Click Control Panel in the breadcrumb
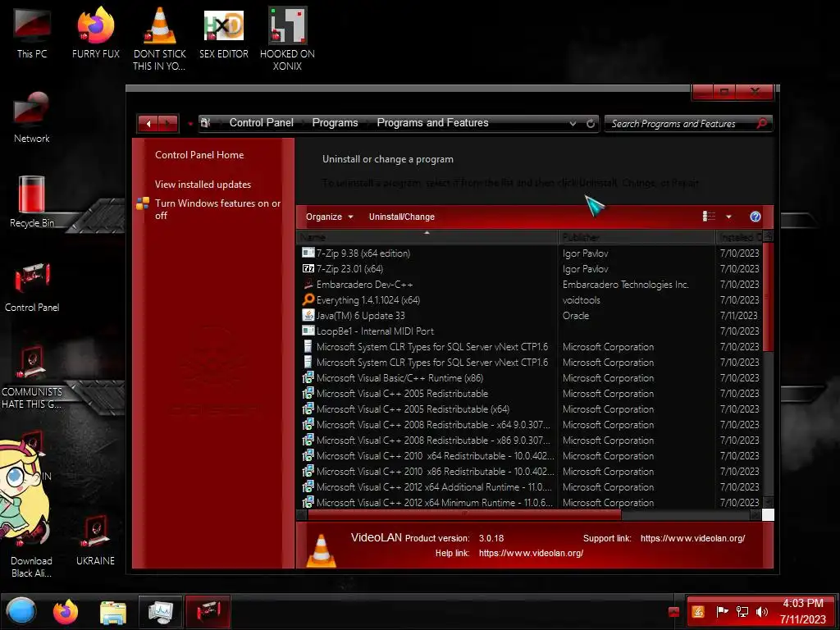The width and height of the screenshot is (840, 630). click(262, 123)
